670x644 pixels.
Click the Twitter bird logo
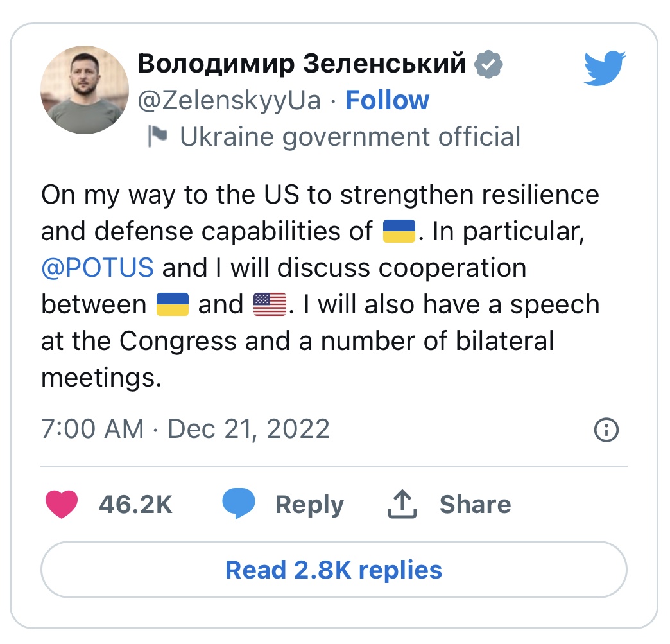point(605,69)
